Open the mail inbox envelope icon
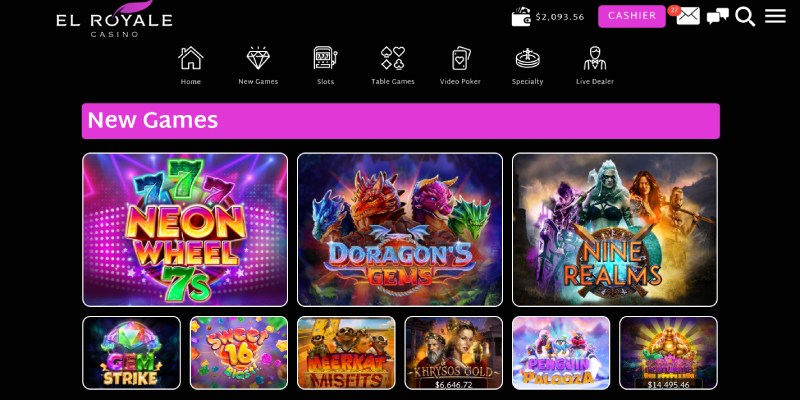The image size is (800, 400). point(688,16)
